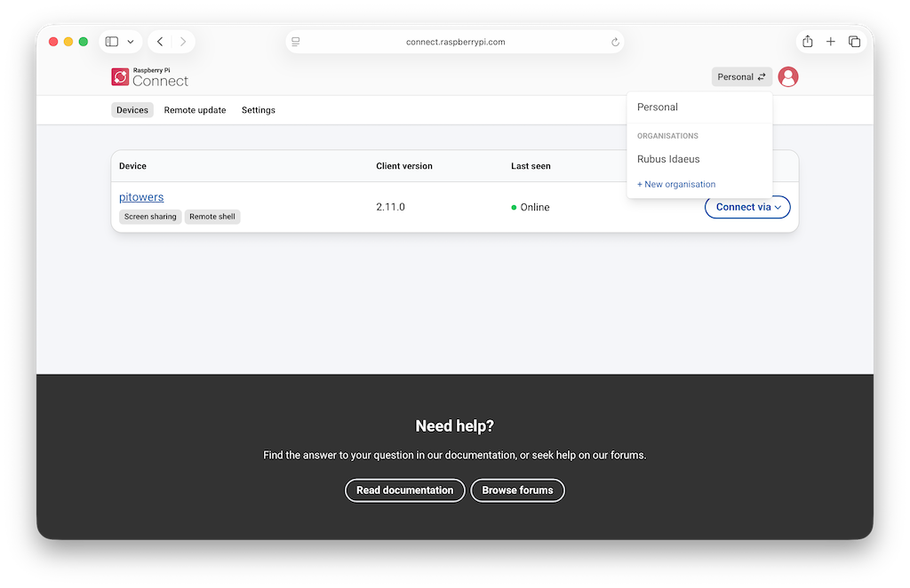This screenshot has width=910, height=588.
Task: Open a new tab with the plus icon
Action: [x=831, y=42]
